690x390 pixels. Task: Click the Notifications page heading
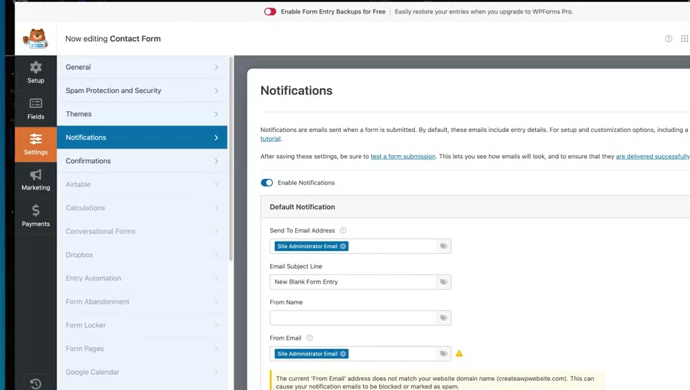[296, 90]
